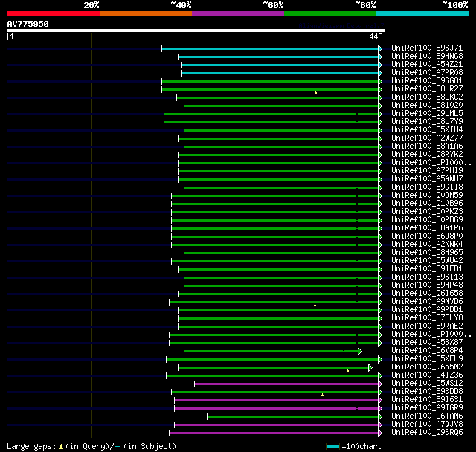Click the UniRef100_A2XNK4 label
The height and width of the screenshot is (452, 476).
[427, 245]
